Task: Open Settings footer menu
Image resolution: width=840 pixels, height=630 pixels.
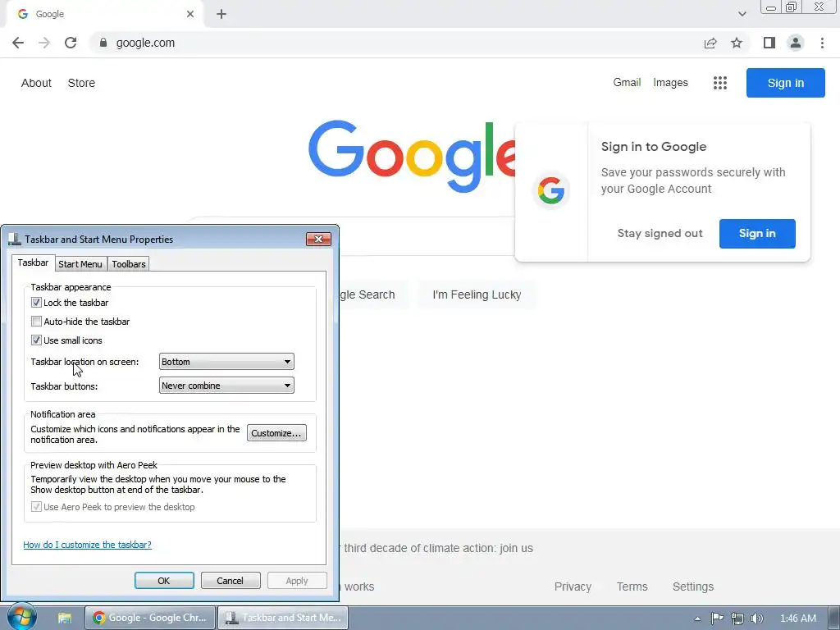Action: (x=692, y=587)
